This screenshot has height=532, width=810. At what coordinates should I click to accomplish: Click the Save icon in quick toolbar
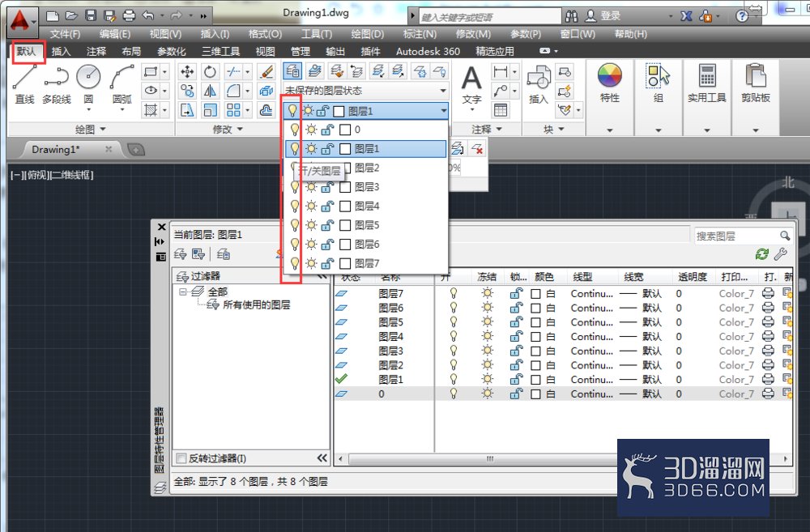click(91, 15)
